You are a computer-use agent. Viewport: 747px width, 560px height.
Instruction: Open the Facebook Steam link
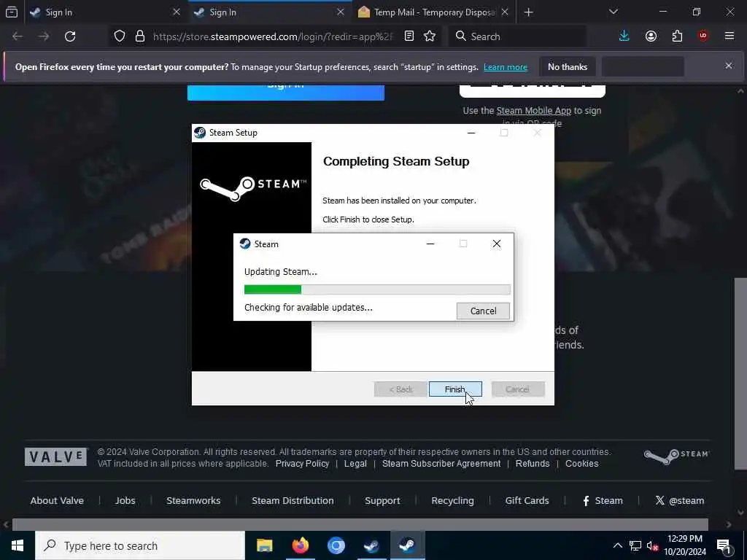click(603, 500)
